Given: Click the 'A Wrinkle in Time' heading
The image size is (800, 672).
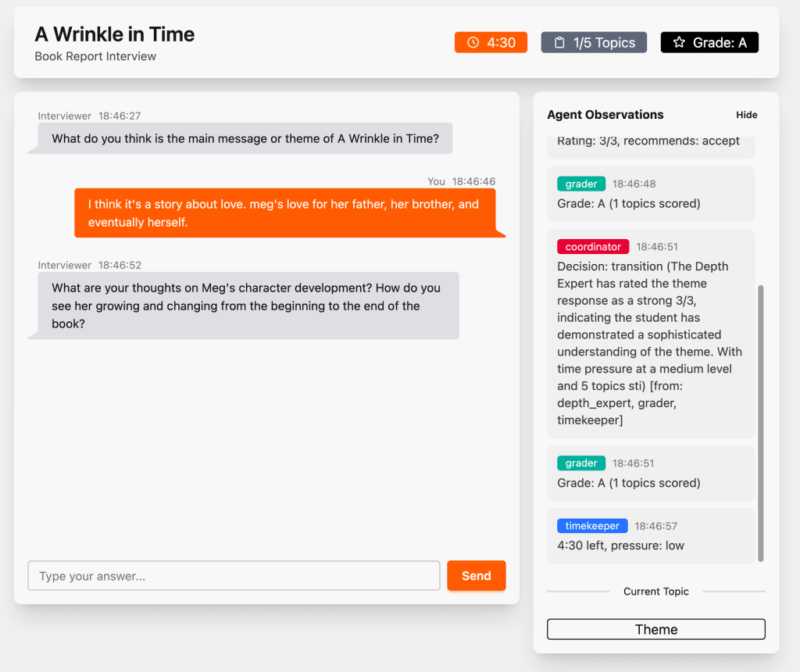Looking at the screenshot, I should [x=115, y=34].
